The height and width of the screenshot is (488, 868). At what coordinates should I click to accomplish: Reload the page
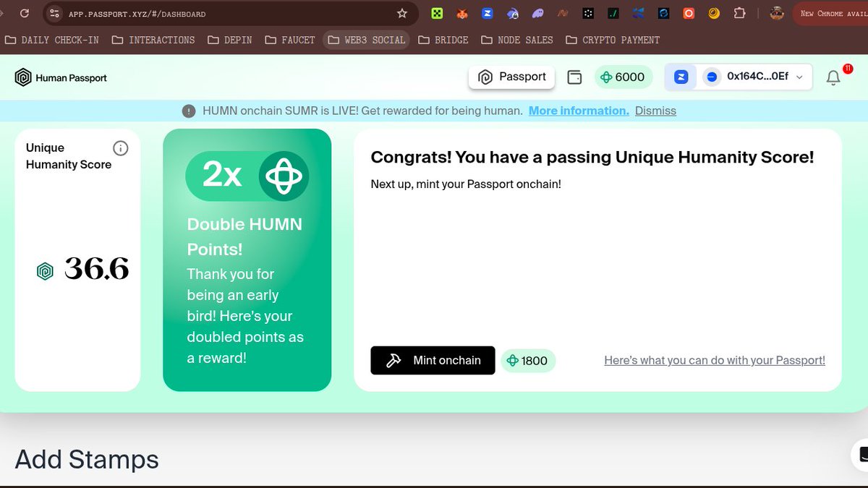click(x=25, y=13)
